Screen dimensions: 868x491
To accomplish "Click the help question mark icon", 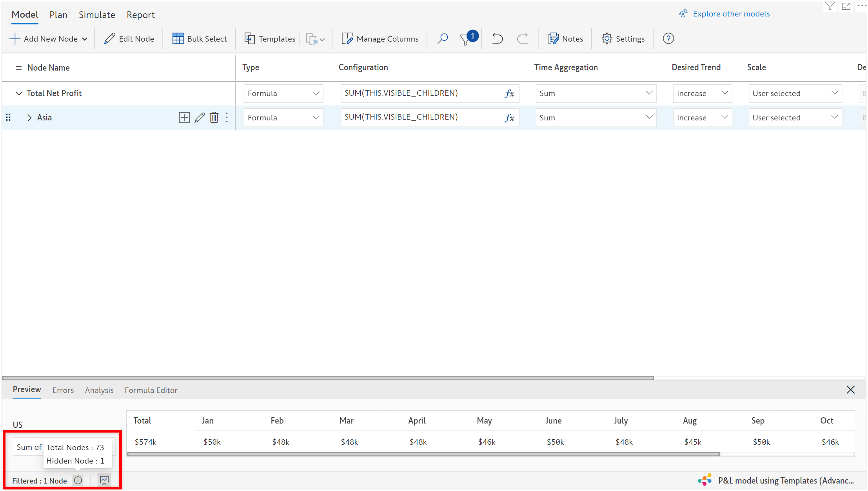I will [668, 38].
